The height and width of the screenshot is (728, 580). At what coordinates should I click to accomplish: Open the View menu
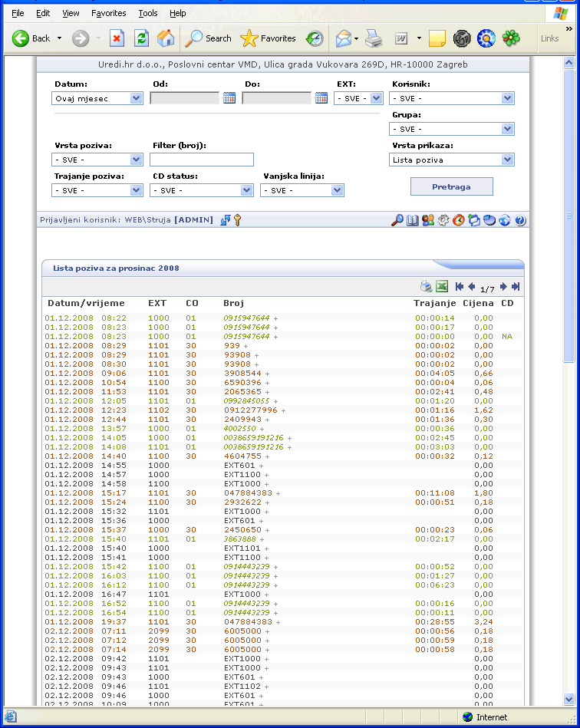[x=71, y=13]
